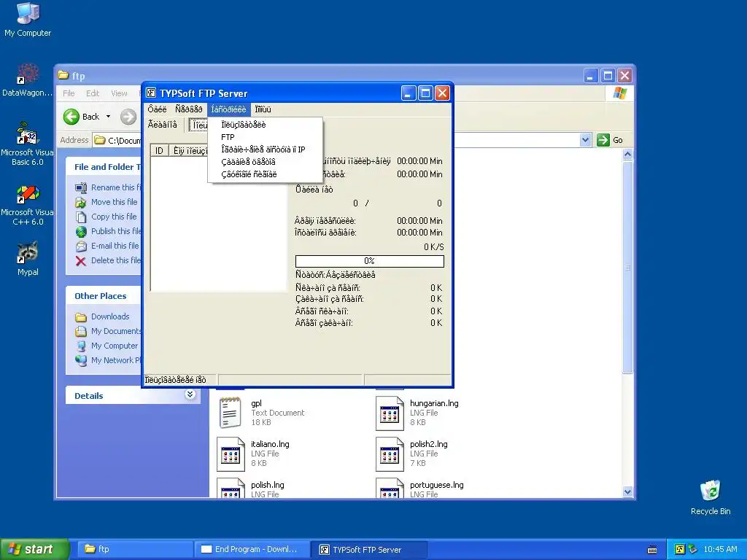This screenshot has height=560, width=747.
Task: Open the File menu in ftp window
Action: [x=69, y=93]
